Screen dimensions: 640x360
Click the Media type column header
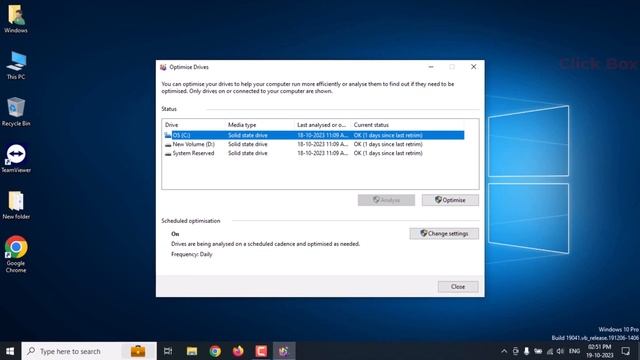tap(260, 125)
